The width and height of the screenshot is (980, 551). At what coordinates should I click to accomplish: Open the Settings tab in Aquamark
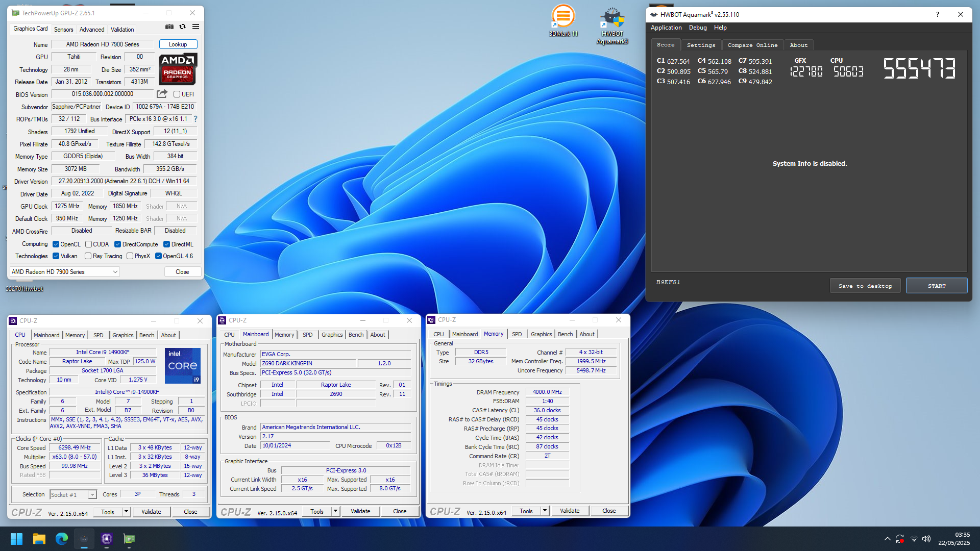(x=701, y=45)
